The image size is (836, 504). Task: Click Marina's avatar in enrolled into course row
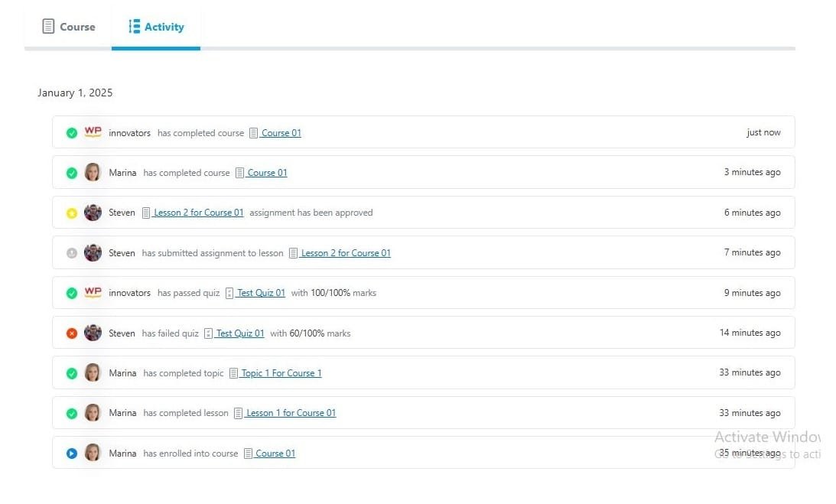93,452
